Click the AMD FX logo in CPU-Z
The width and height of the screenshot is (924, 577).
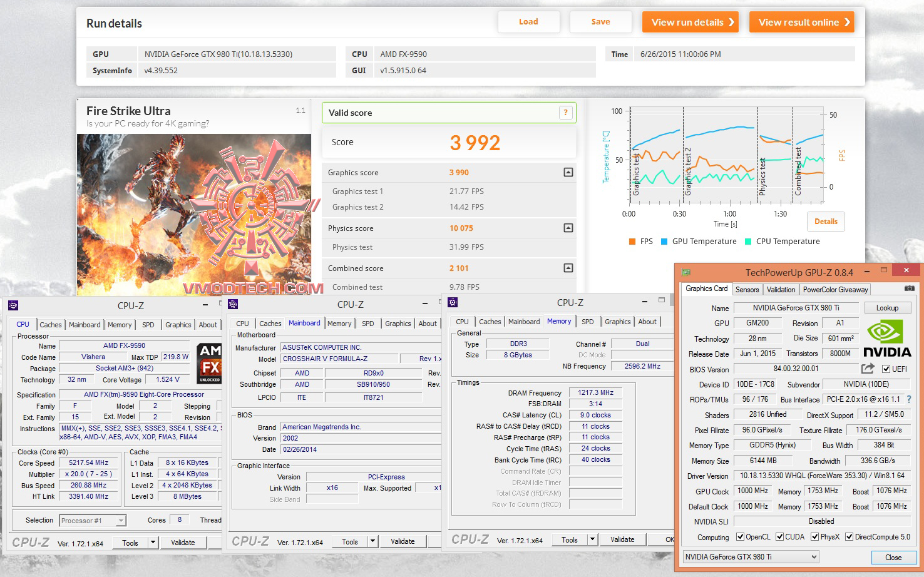click(x=209, y=362)
